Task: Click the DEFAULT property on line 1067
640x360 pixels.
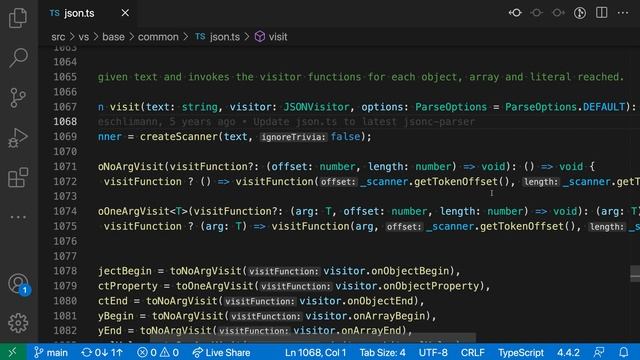Action: point(604,107)
